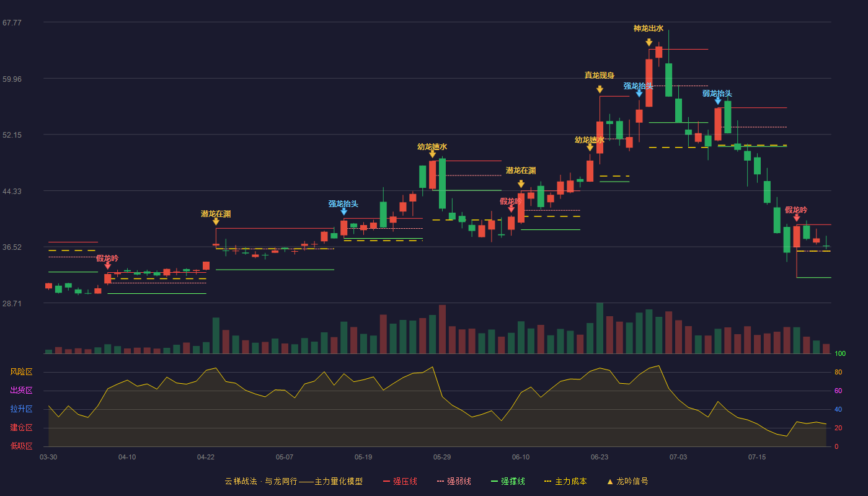Screen dimensions: 868x496
Task: Toggle the 强弱线 legend series
Action: pyautogui.click(x=454, y=481)
